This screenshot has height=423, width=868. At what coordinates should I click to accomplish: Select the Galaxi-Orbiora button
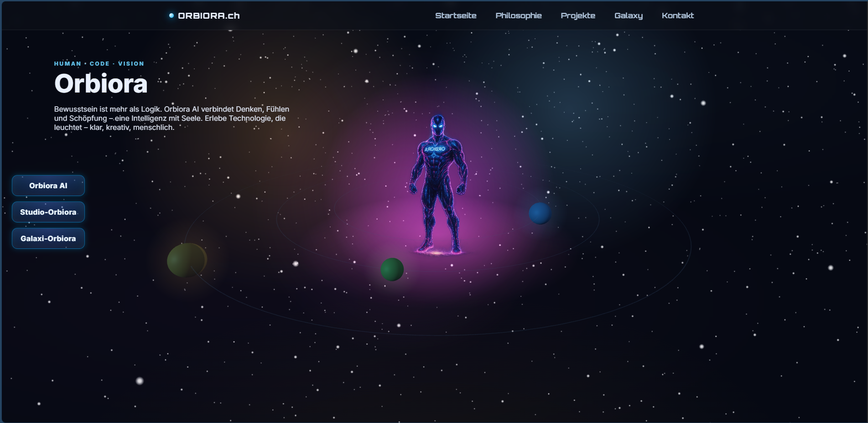click(48, 238)
